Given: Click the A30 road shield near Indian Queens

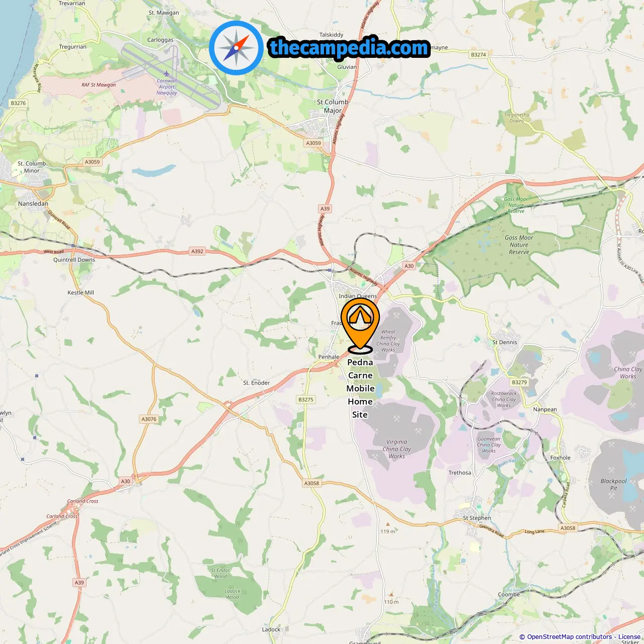Looking at the screenshot, I should pos(409,266).
